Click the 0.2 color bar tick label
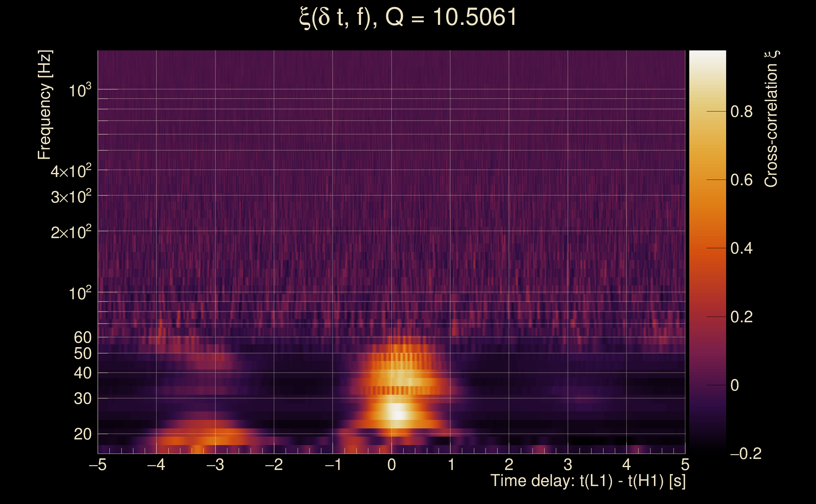The width and height of the screenshot is (816, 504). tap(741, 317)
